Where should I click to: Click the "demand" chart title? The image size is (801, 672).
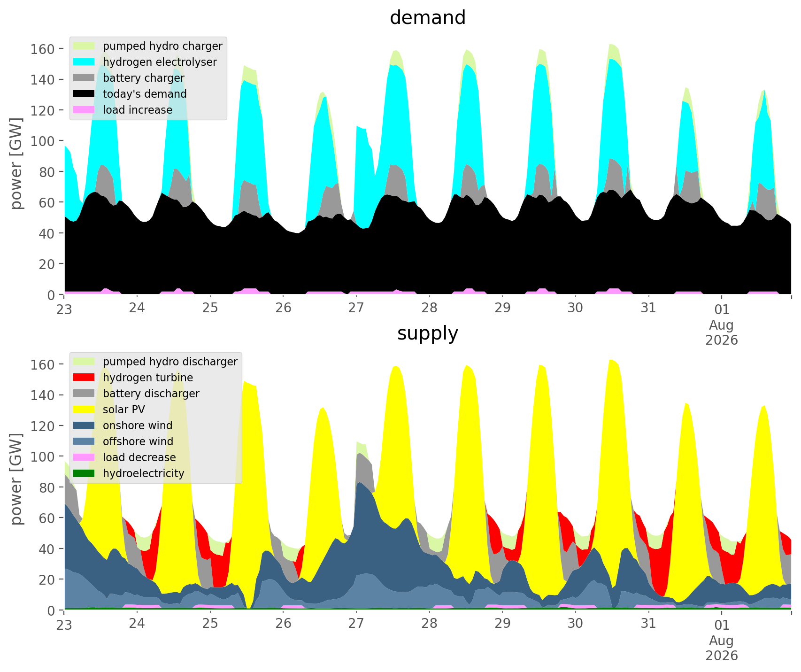[428, 18]
